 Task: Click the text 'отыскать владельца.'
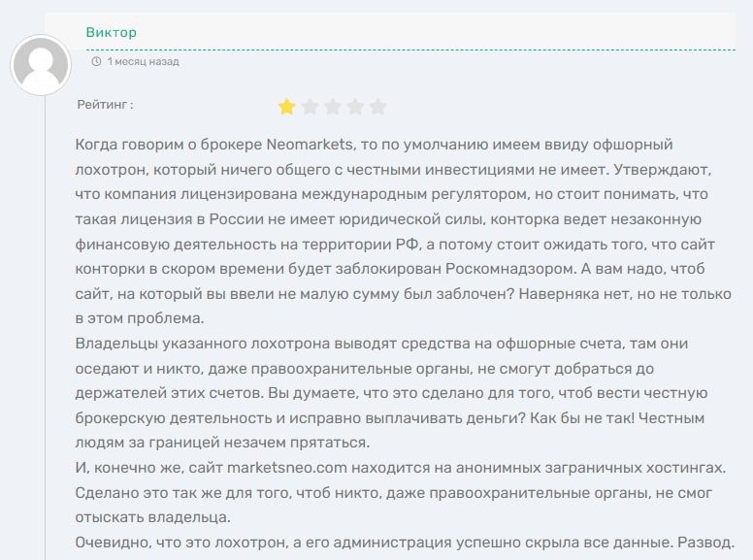(x=152, y=517)
